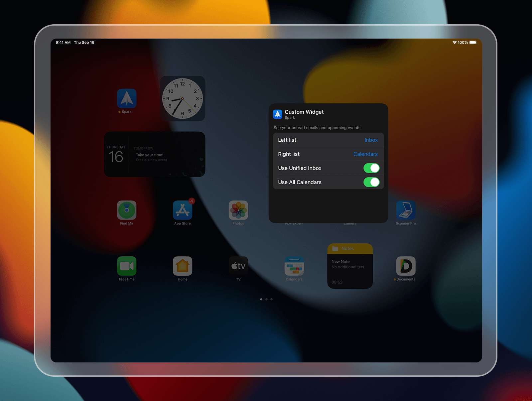
Task: Toggle off Use All Calendars switch
Action: pos(371,182)
